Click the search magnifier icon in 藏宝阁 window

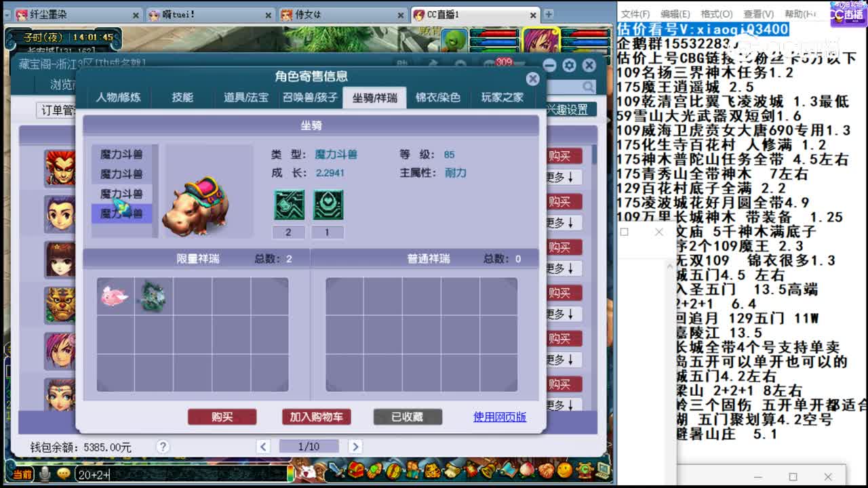587,86
